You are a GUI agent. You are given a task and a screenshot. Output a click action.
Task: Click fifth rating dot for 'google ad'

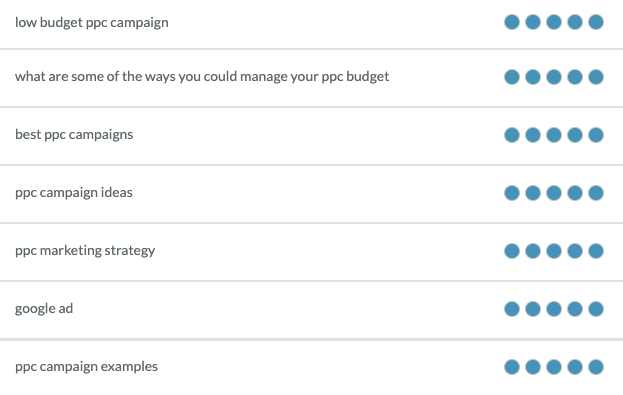click(x=596, y=309)
